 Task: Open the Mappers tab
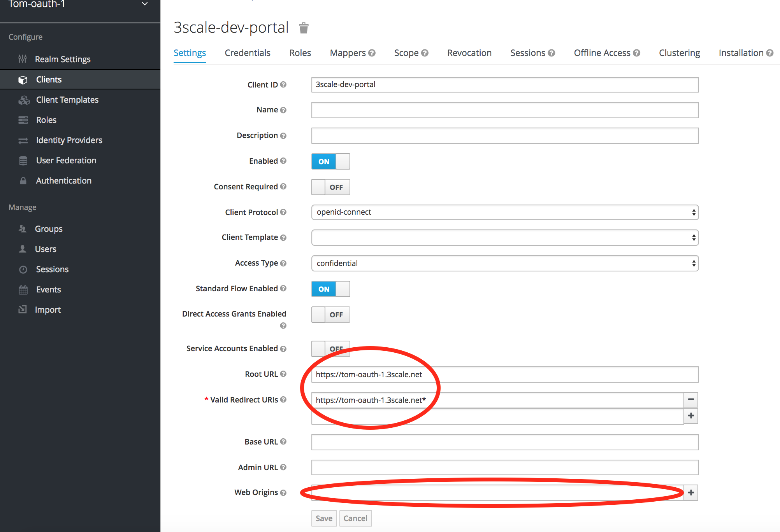(348, 53)
